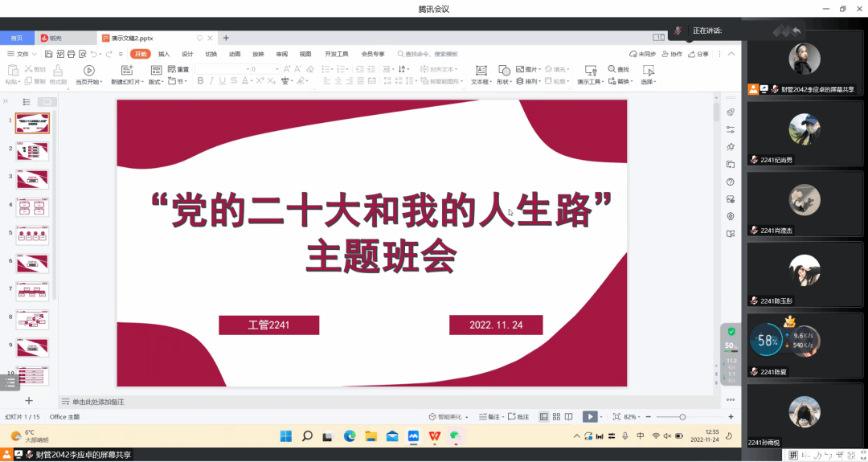The width and height of the screenshot is (868, 462).
Task: Select slide 3 thumbnail in panel
Action: coord(32,178)
